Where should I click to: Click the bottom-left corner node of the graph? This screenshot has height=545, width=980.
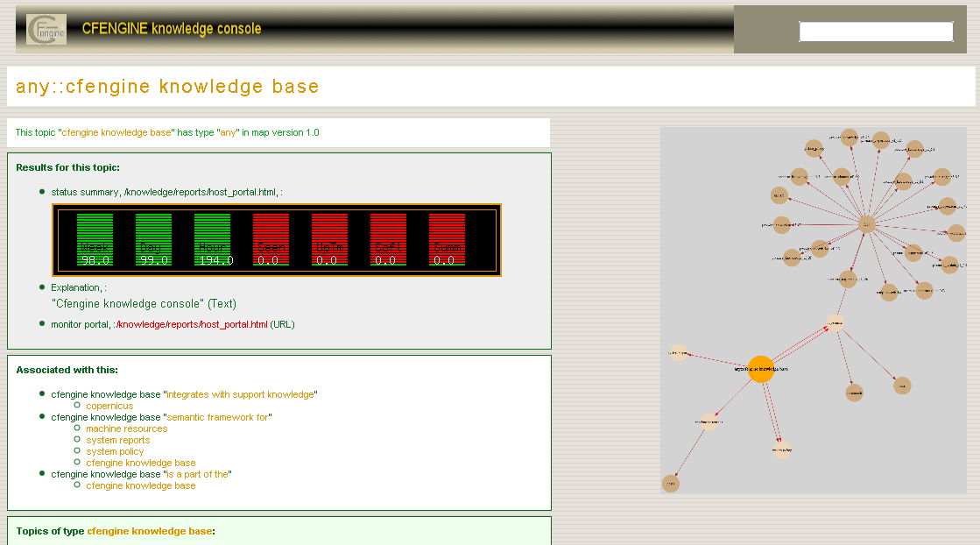(x=671, y=483)
